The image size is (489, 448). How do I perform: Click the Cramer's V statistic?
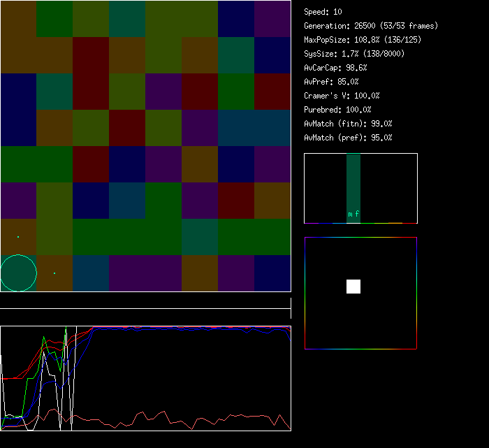pos(342,96)
